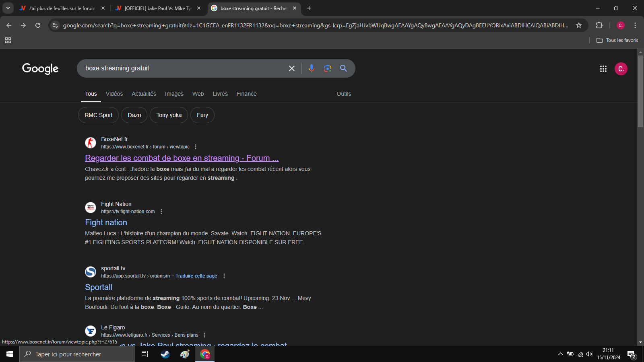Reload the current page
The width and height of the screenshot is (644, 362).
pyautogui.click(x=38, y=25)
